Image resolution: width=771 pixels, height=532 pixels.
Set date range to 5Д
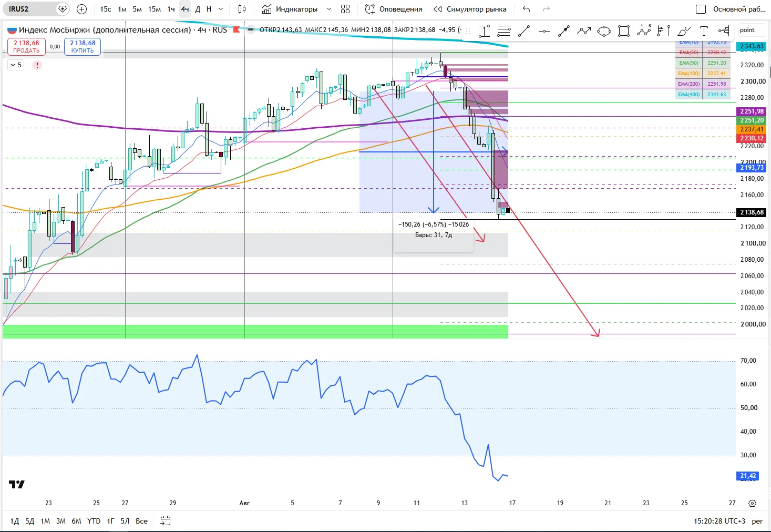click(x=30, y=521)
